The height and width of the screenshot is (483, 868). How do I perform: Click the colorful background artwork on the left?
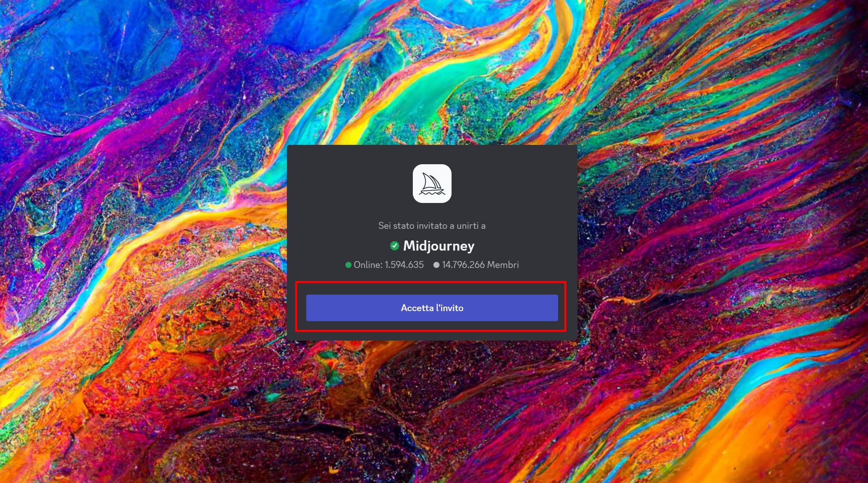click(121, 242)
